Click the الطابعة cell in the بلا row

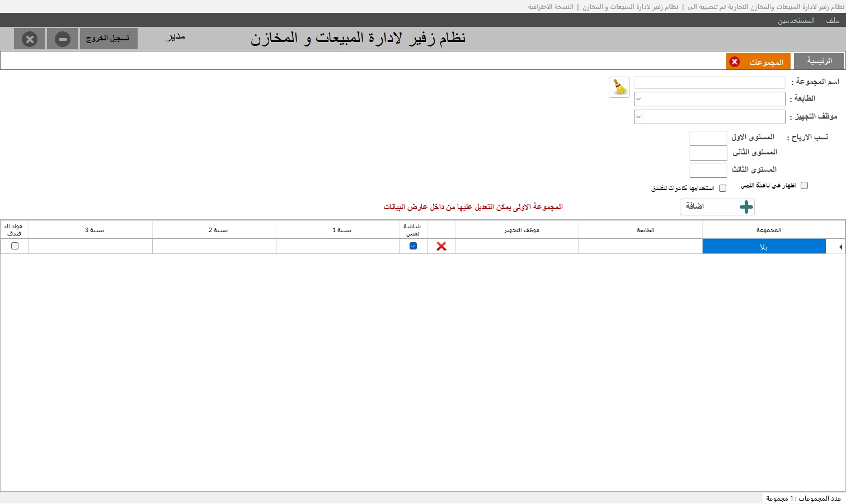click(x=641, y=247)
